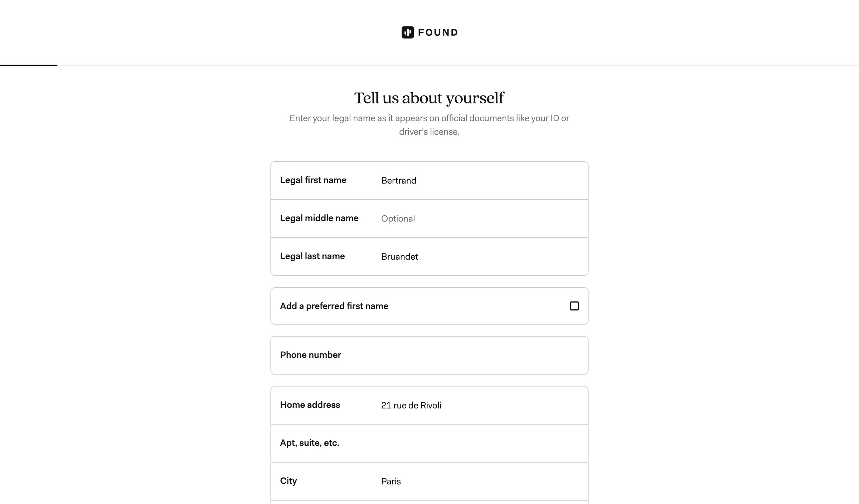Click the Add a preferred first name label
This screenshot has height=504, width=859.
point(334,306)
